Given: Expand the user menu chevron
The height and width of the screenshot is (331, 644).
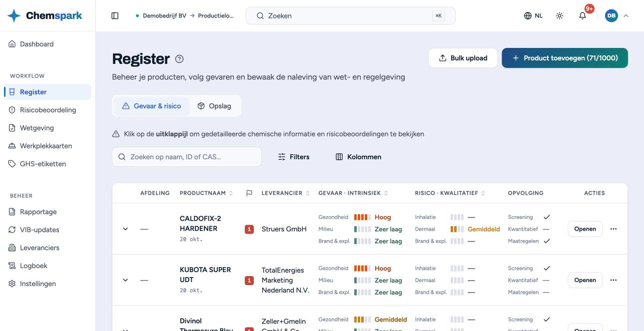Looking at the screenshot, I should click(x=626, y=16).
